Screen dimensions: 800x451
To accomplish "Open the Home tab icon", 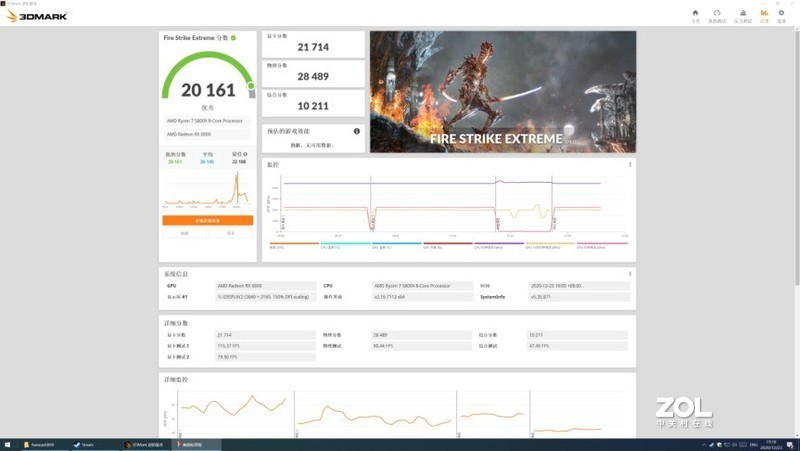I will click(695, 16).
